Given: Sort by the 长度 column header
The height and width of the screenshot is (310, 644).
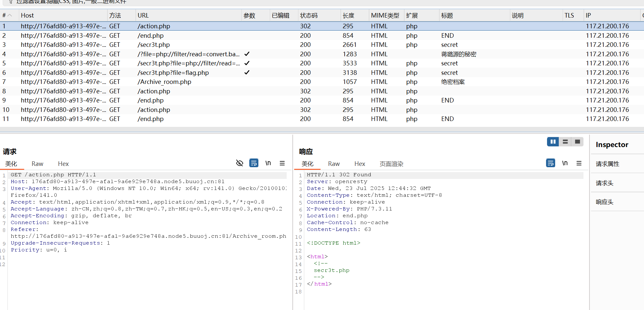Looking at the screenshot, I should (355, 15).
